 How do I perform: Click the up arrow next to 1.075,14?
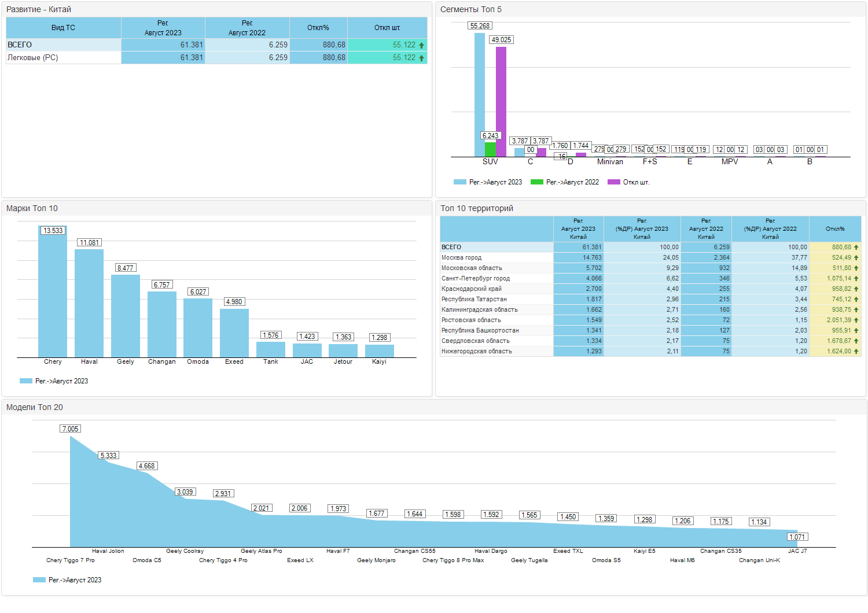coord(856,279)
